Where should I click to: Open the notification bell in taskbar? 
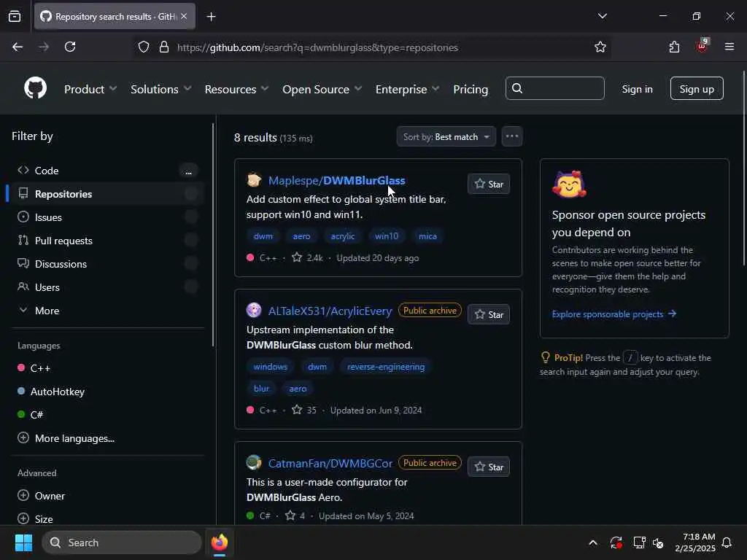point(727,542)
